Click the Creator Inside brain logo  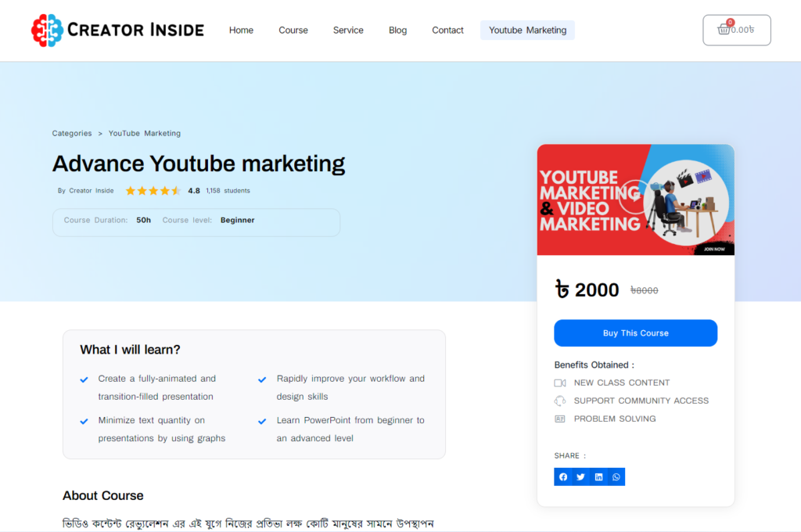pyautogui.click(x=46, y=30)
